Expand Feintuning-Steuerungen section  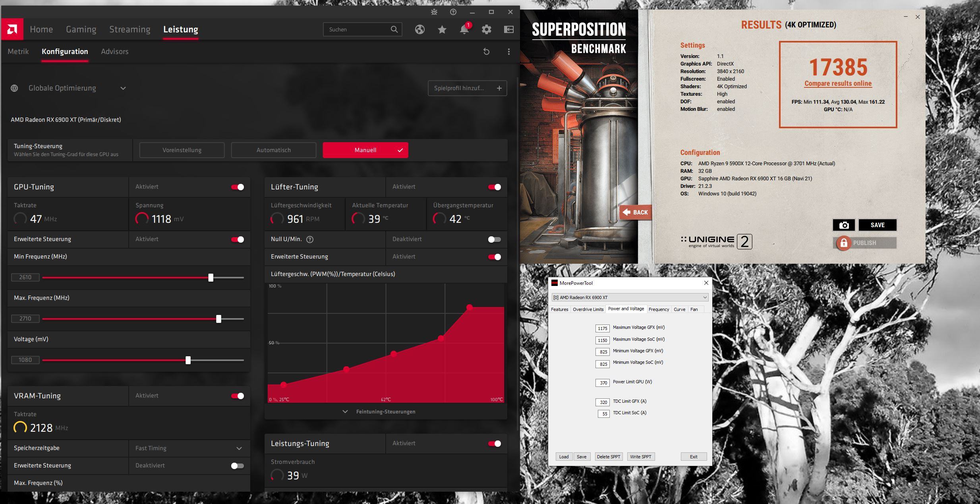[386, 411]
